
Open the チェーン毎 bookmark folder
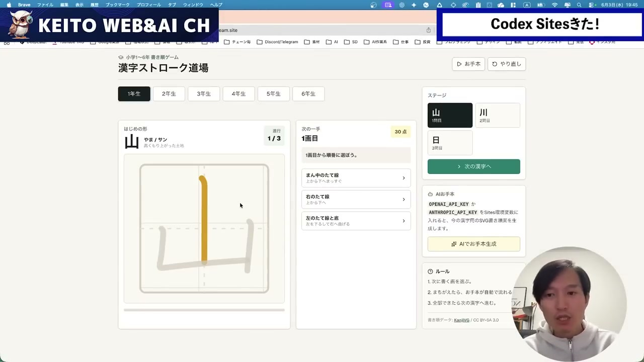click(x=237, y=42)
